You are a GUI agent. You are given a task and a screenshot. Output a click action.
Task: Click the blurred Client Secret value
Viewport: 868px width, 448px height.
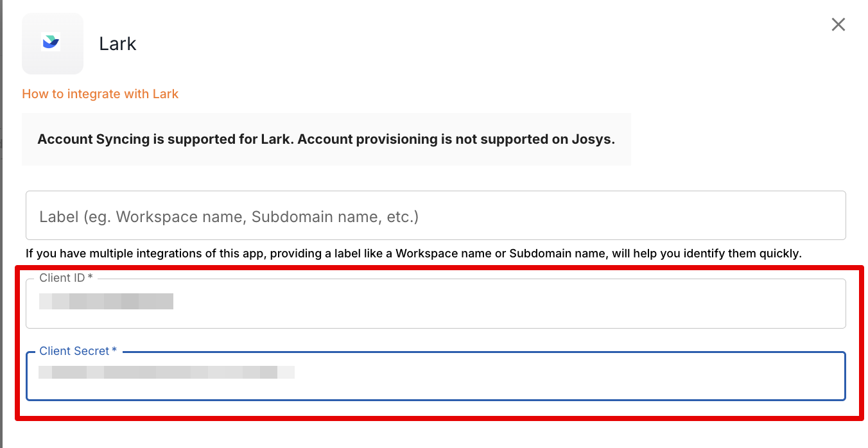[166, 372]
